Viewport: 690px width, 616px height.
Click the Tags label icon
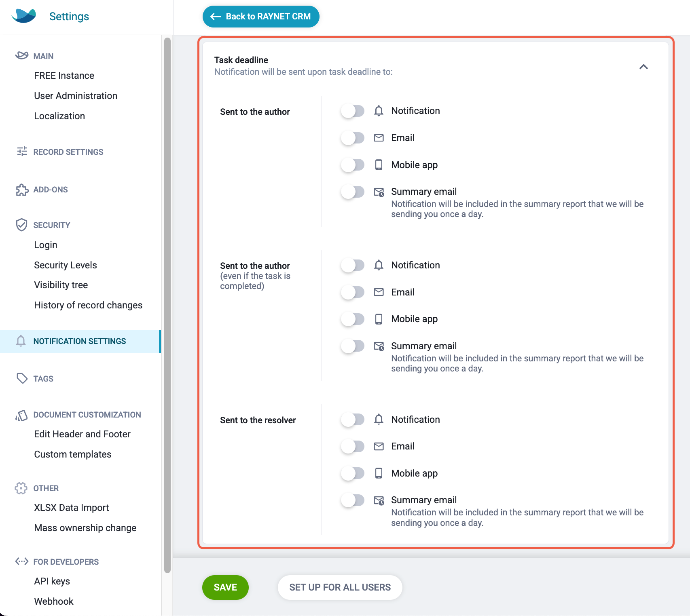coord(22,378)
